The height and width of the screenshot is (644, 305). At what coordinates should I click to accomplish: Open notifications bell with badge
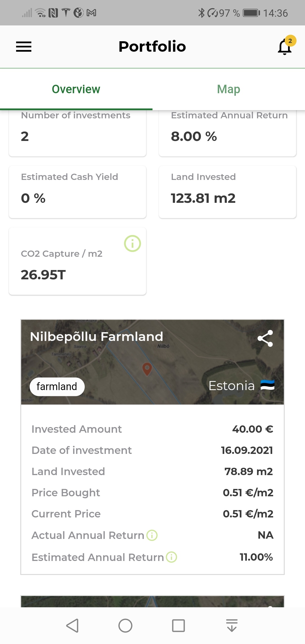pyautogui.click(x=286, y=46)
